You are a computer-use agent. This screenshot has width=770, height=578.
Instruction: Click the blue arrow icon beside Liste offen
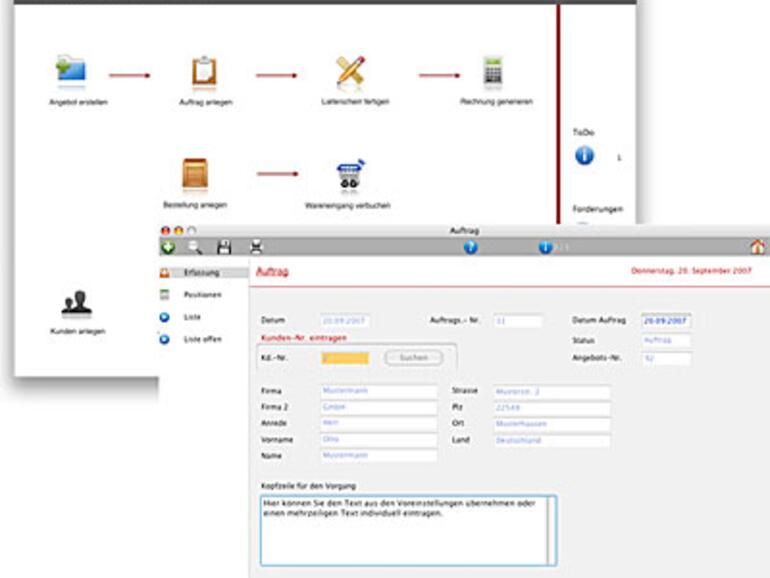pos(165,339)
